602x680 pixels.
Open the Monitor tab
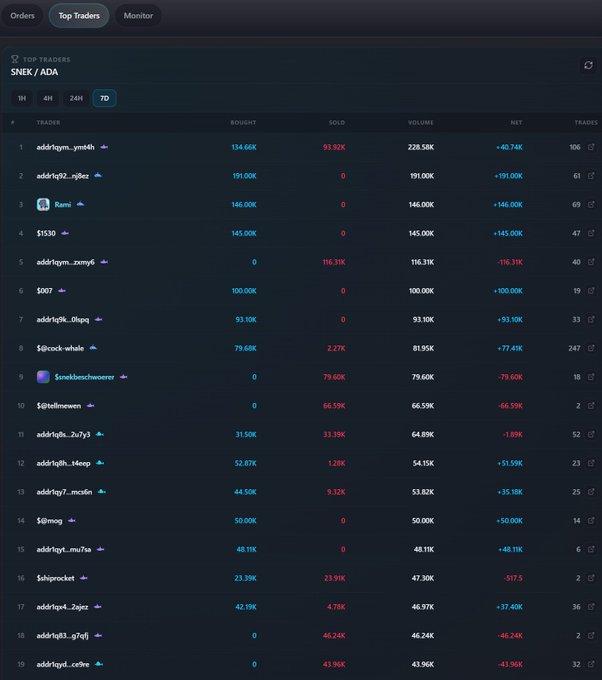click(138, 16)
